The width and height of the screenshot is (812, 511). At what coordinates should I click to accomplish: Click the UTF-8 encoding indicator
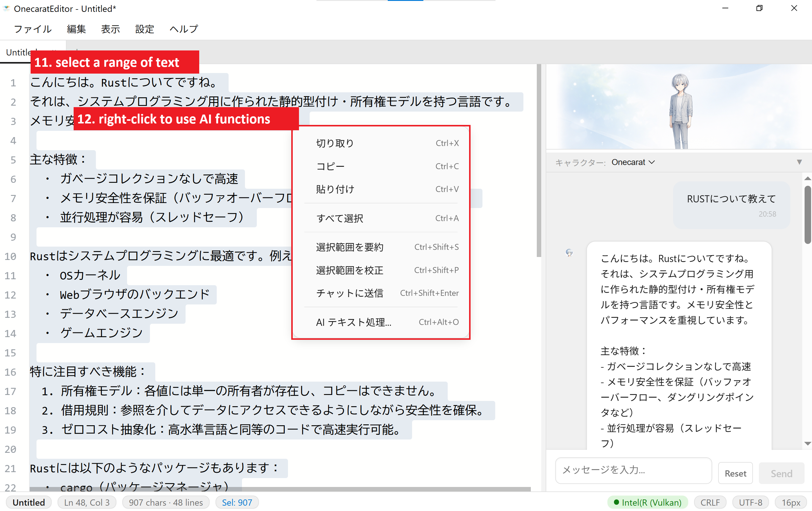click(x=750, y=502)
